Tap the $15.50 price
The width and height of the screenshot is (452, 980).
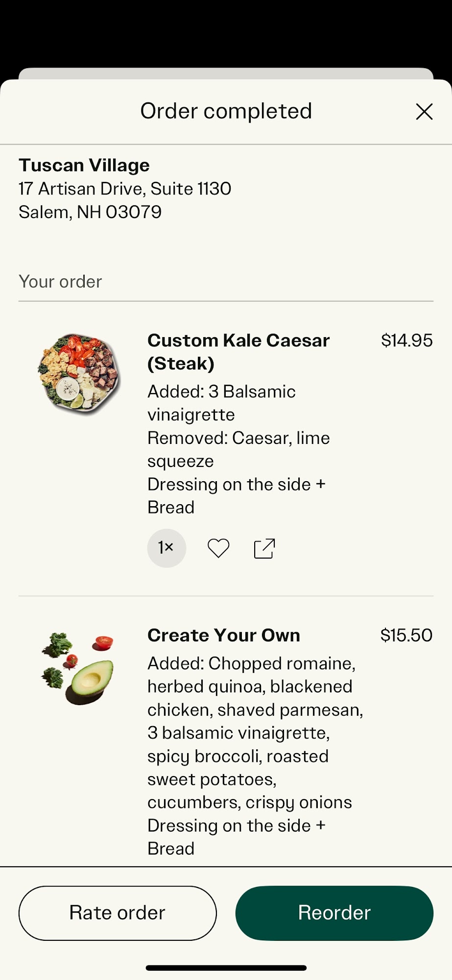coord(406,635)
